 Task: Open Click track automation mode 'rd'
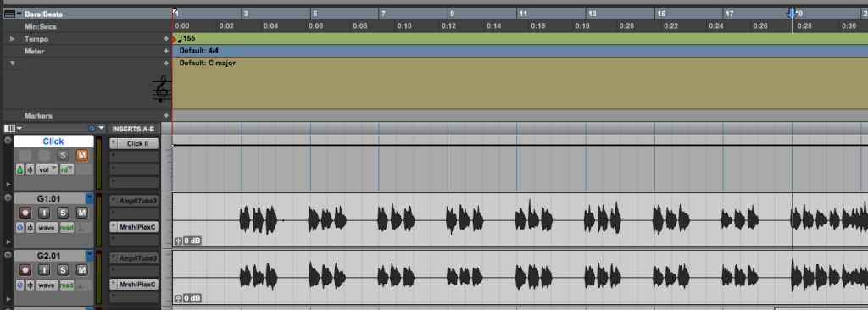67,170
